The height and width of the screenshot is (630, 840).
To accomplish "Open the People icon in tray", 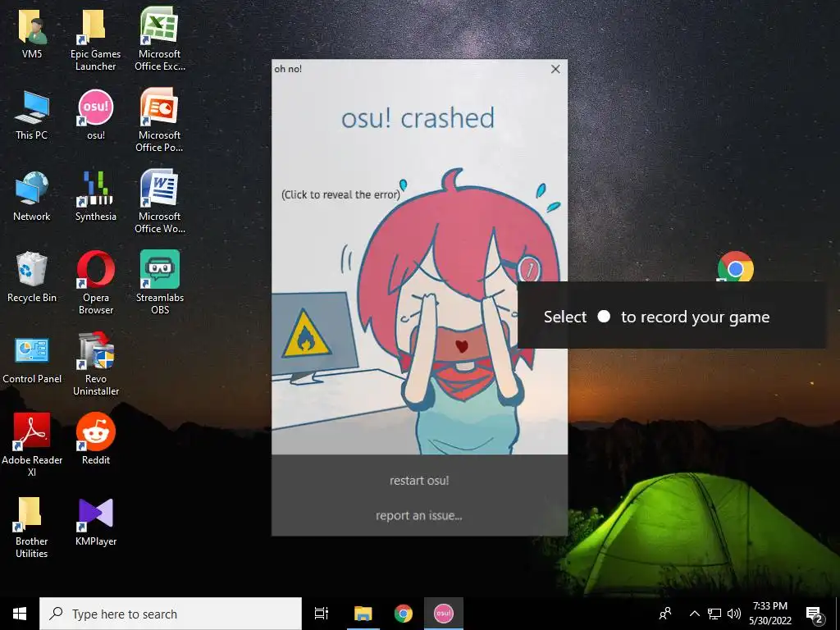I will (665, 614).
